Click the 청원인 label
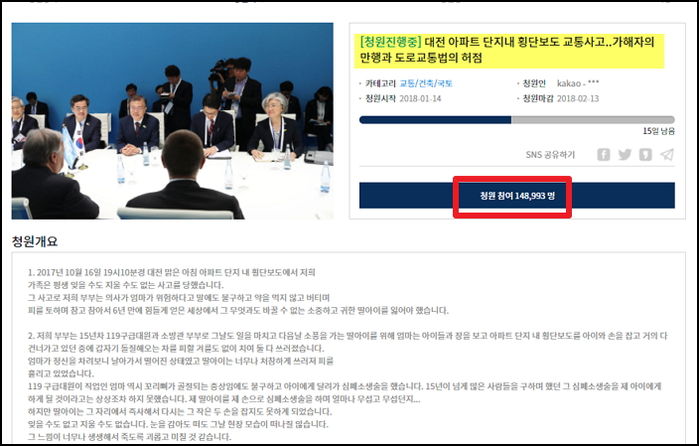The image size is (699, 446). tap(534, 83)
